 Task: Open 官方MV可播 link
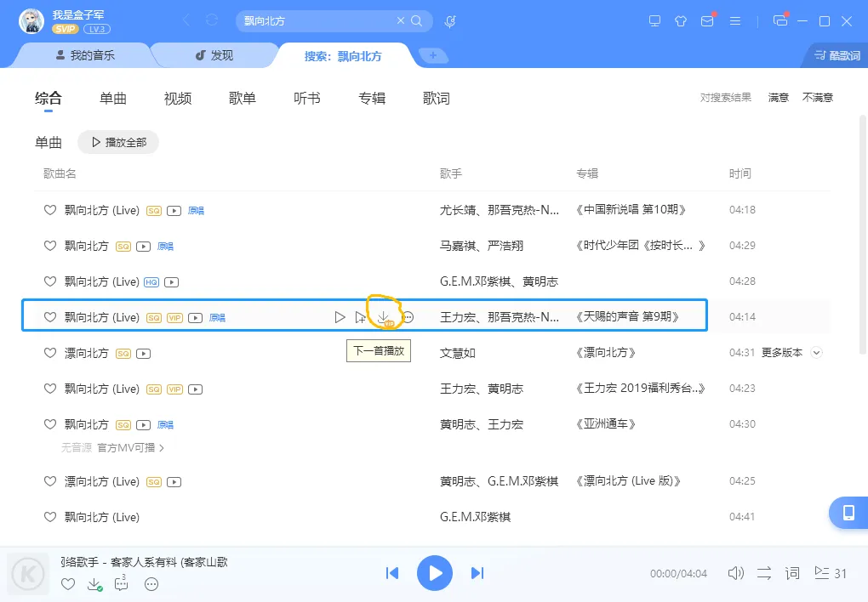[131, 447]
